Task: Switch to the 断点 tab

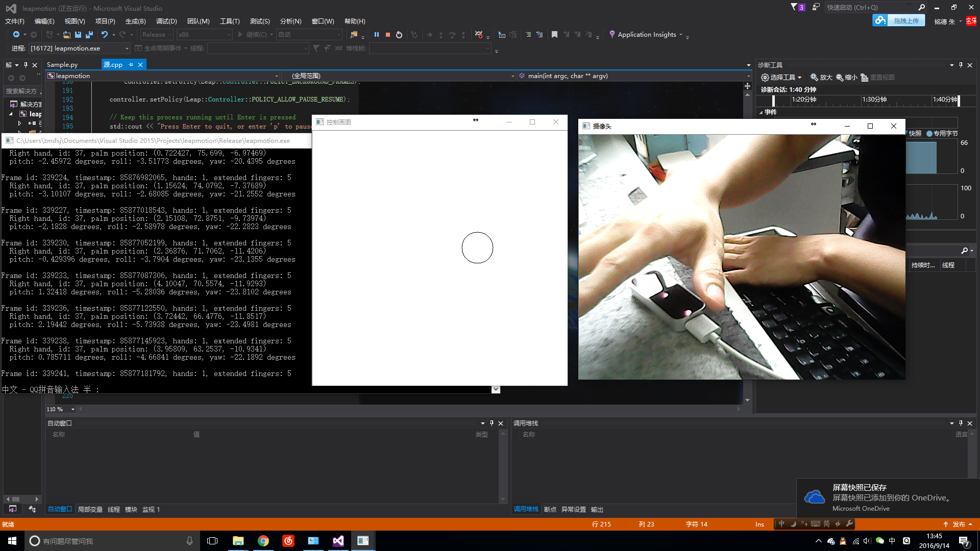Action: click(550, 510)
